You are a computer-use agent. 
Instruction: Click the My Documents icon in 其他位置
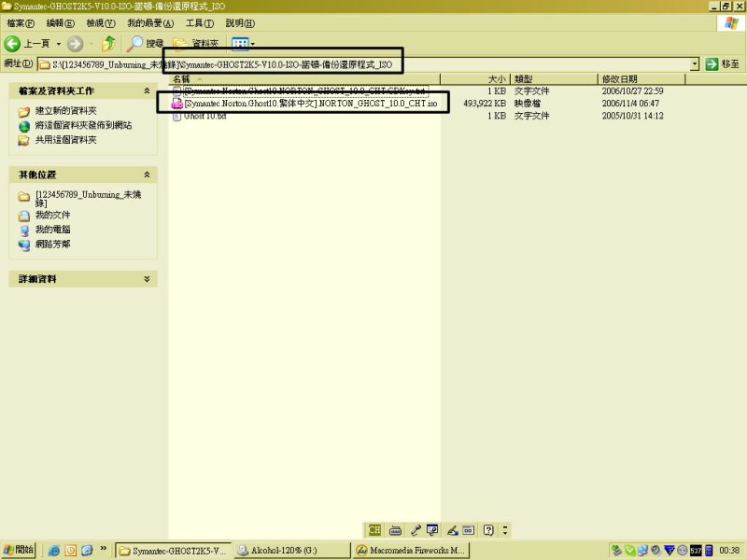pyautogui.click(x=24, y=217)
